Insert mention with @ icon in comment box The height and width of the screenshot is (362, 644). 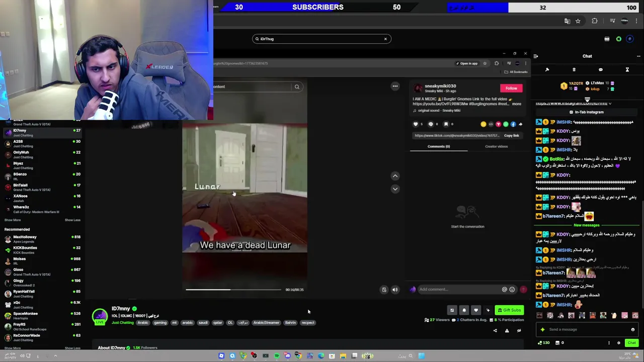pos(504,289)
